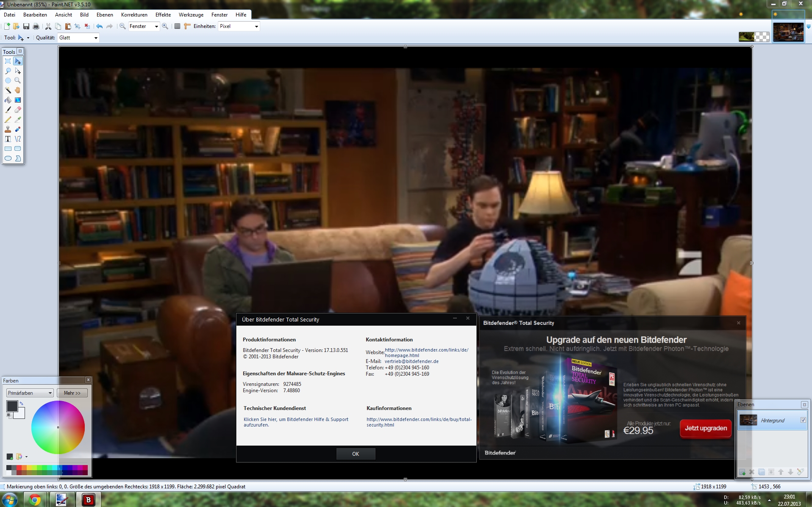Click the Zoom Out magnifier icon
This screenshot has height=507, width=812.
coord(122,26)
